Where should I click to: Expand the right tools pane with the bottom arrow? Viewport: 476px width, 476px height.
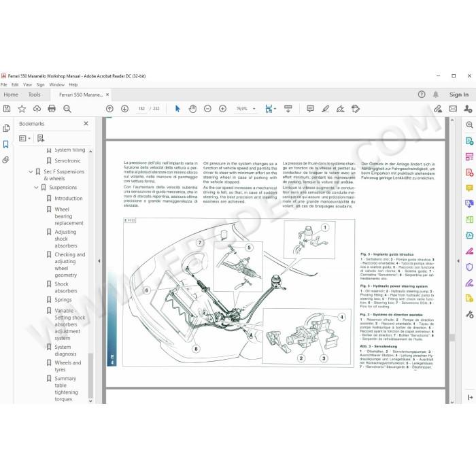pyautogui.click(x=471, y=397)
